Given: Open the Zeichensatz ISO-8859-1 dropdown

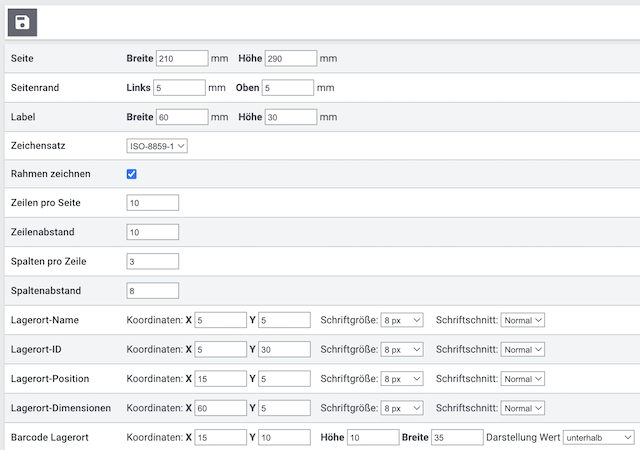Looking at the screenshot, I should tap(157, 146).
